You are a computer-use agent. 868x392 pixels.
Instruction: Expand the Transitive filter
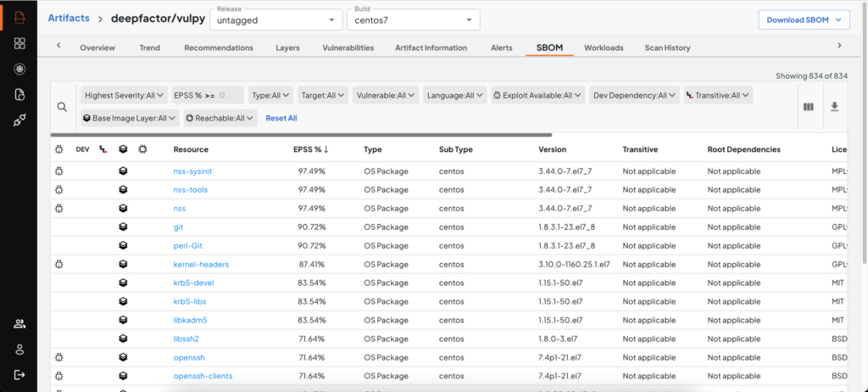pyautogui.click(x=718, y=95)
